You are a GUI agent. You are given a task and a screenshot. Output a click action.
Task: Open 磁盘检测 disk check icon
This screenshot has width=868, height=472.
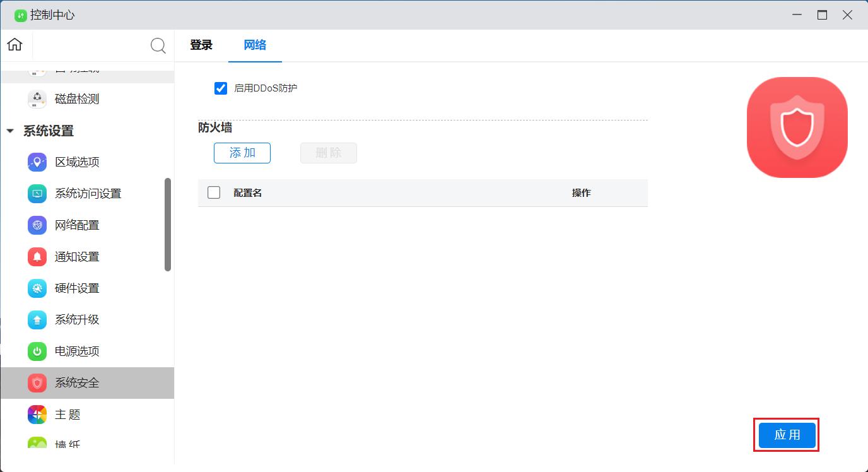tap(37, 99)
